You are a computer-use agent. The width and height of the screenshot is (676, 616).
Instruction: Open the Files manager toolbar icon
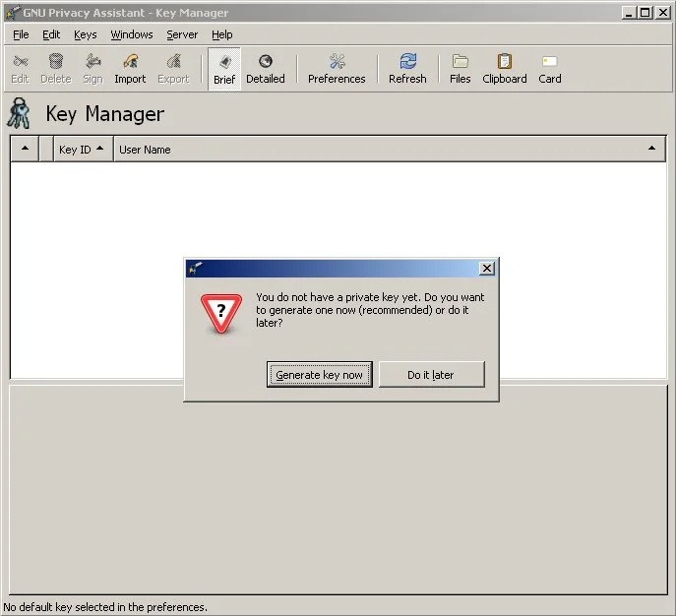pyautogui.click(x=460, y=68)
